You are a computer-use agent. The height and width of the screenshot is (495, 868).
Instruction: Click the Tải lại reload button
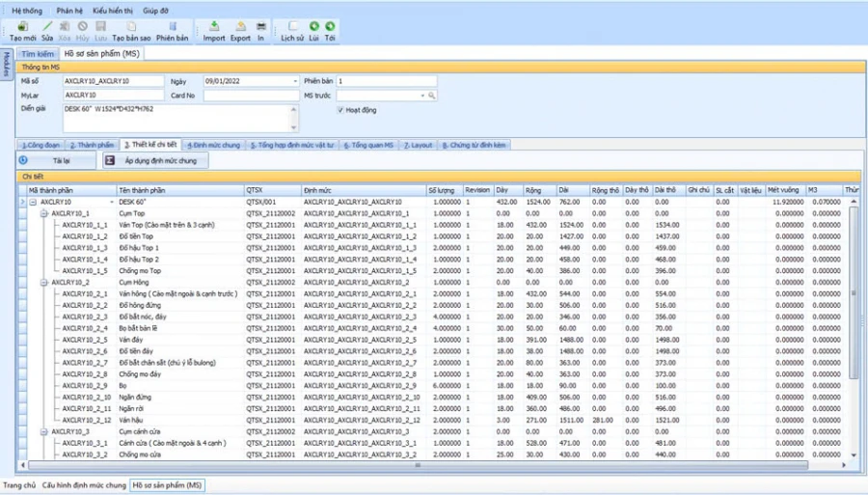[x=56, y=160]
